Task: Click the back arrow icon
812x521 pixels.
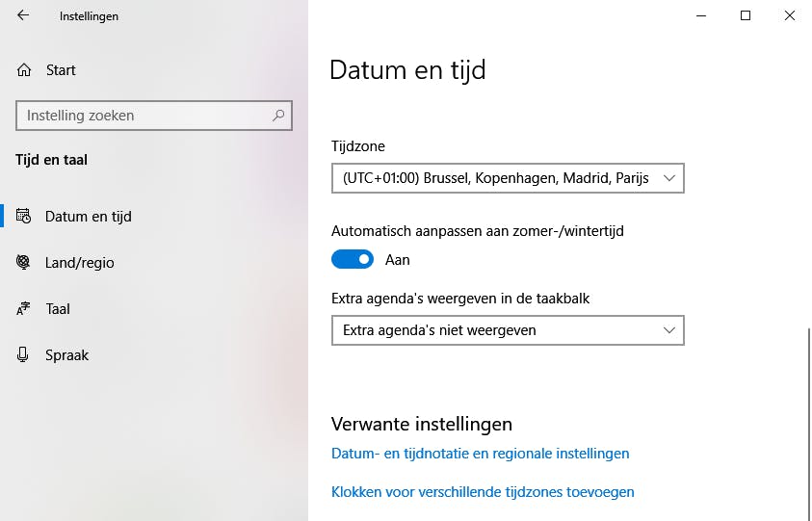Action: click(x=23, y=16)
